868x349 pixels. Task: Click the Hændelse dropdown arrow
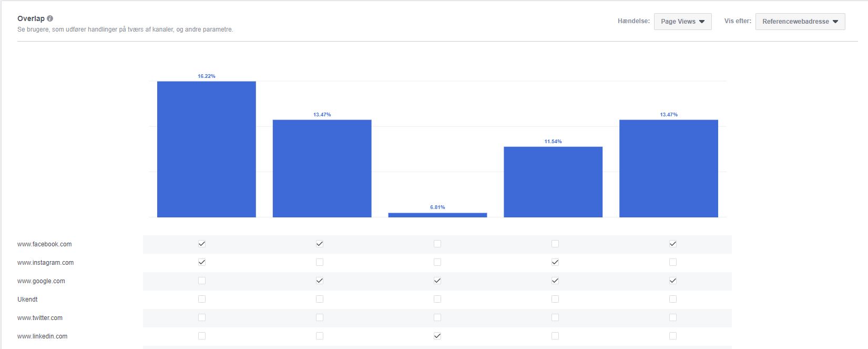click(703, 22)
